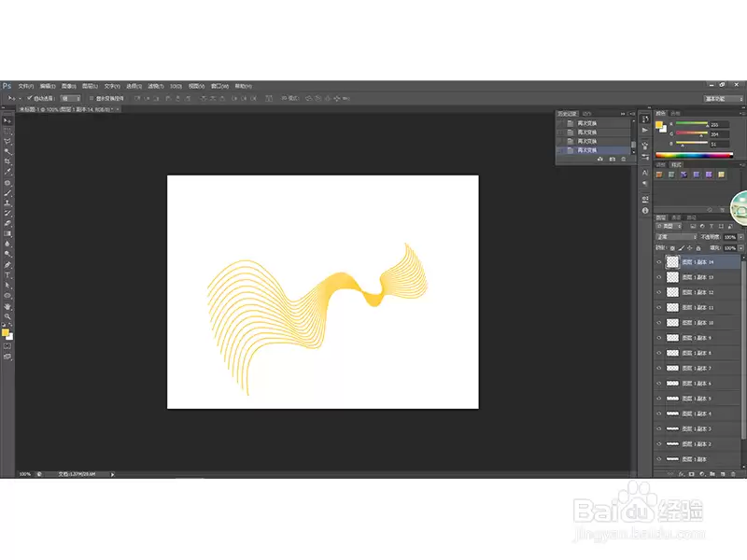Switch to the Styles panel tab
The width and height of the screenshot is (747, 560).
tap(676, 165)
